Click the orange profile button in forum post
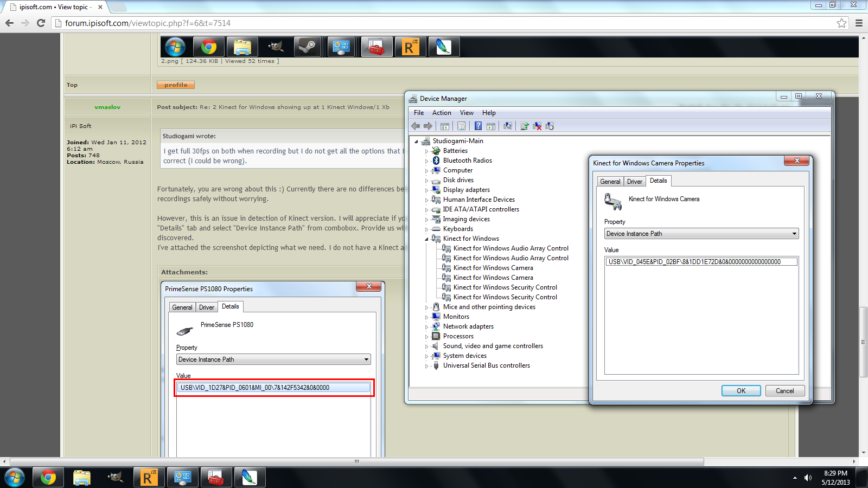Screen dimensions: 868x488 click(176, 85)
